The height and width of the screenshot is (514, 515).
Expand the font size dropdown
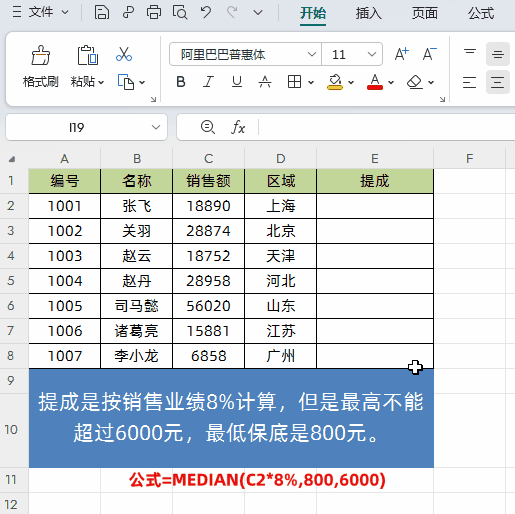pos(372,54)
